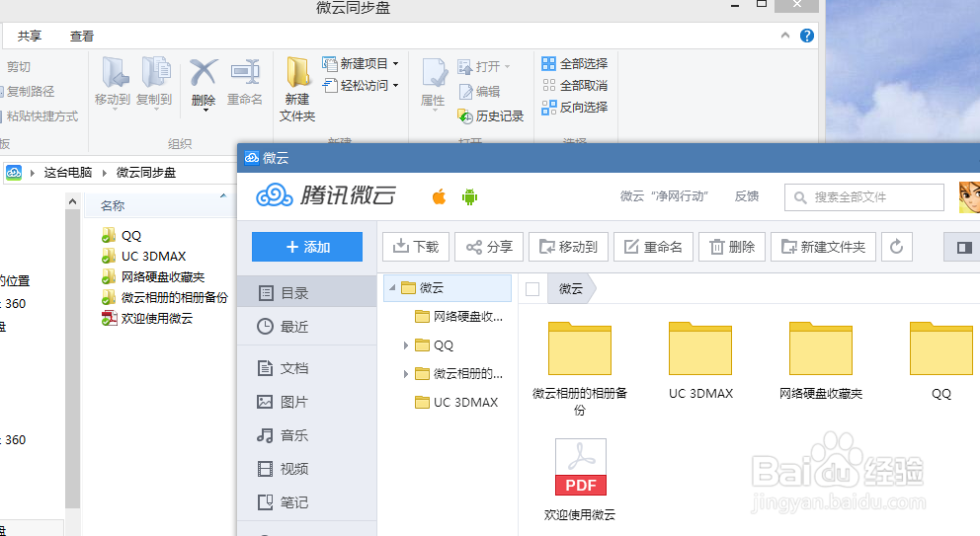Select UC 3DMAX in the Weiyun tree
The image size is (980, 536).
456,403
